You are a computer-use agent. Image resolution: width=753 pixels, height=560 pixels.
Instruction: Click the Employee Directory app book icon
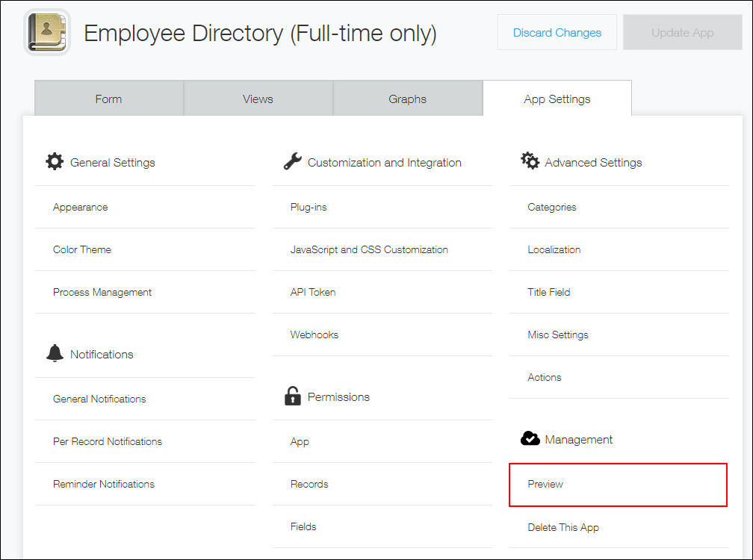point(47,32)
